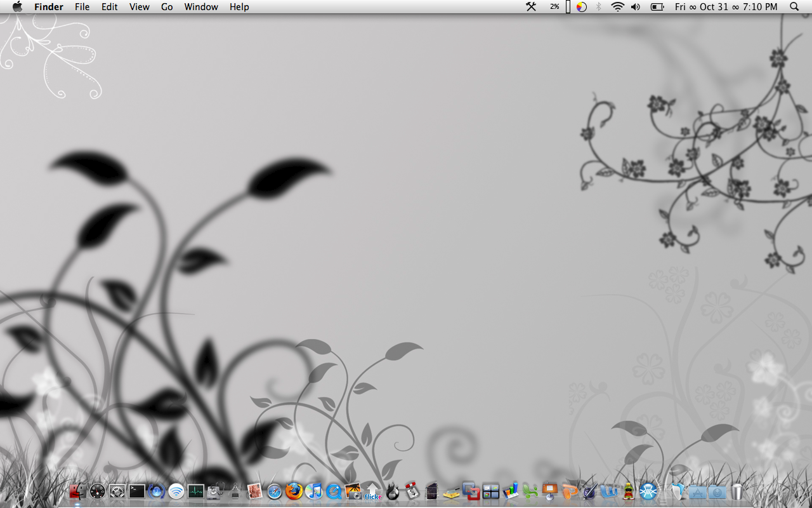Launch Transmission gear-shift icon in dock
This screenshot has width=812, height=508.
412,491
